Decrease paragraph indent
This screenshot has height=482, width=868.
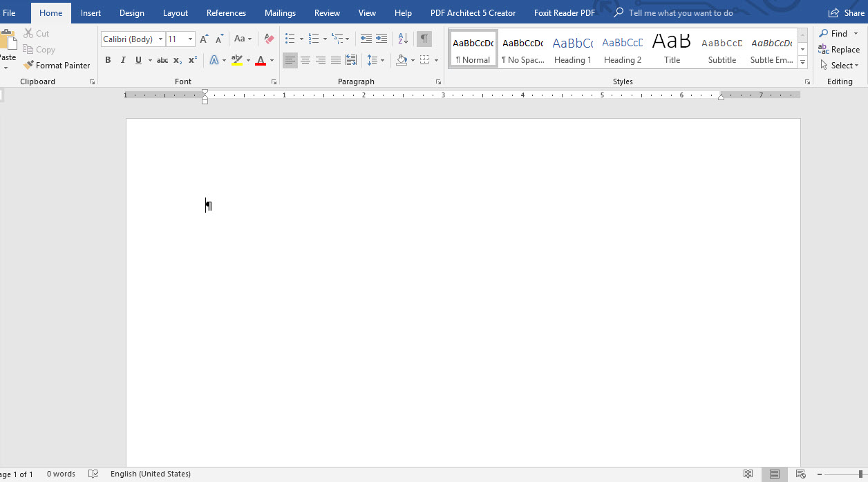366,39
